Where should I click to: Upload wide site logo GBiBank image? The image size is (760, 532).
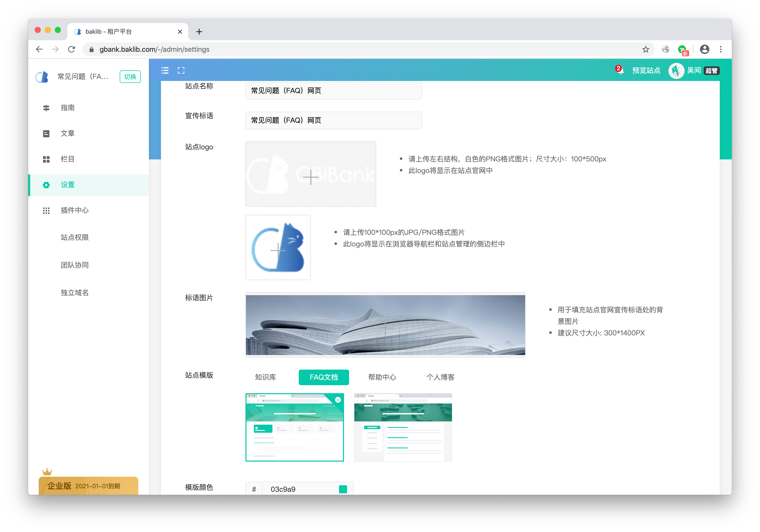point(311,174)
